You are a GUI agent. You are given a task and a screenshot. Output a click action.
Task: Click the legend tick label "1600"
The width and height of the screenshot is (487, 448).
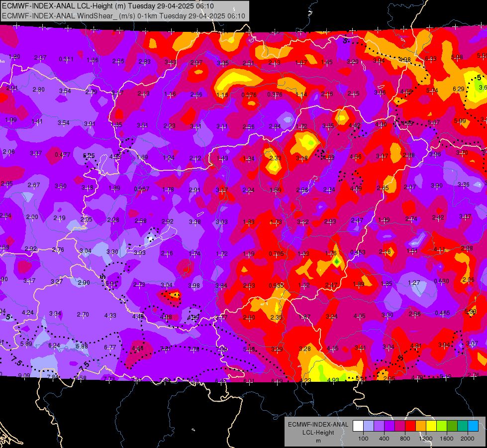click(447, 439)
